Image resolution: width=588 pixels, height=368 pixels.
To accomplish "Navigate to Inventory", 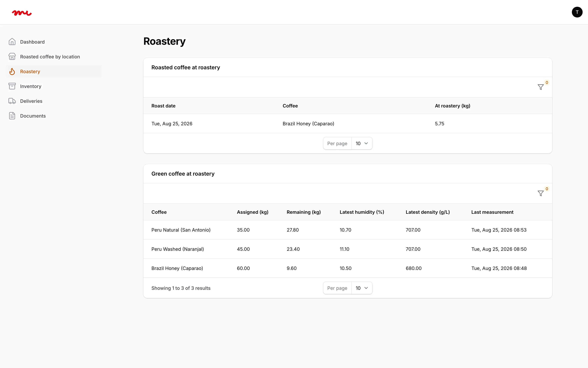I will coord(54,86).
